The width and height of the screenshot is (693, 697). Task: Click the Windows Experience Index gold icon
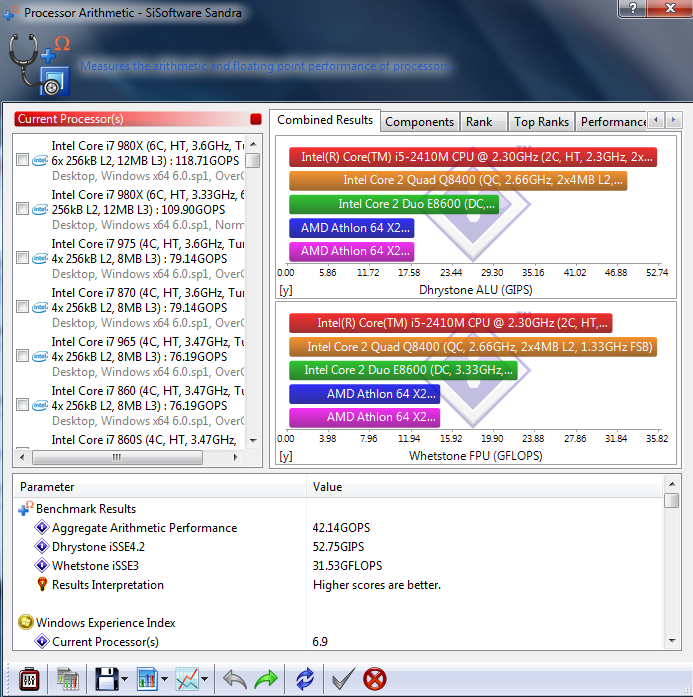(26, 622)
